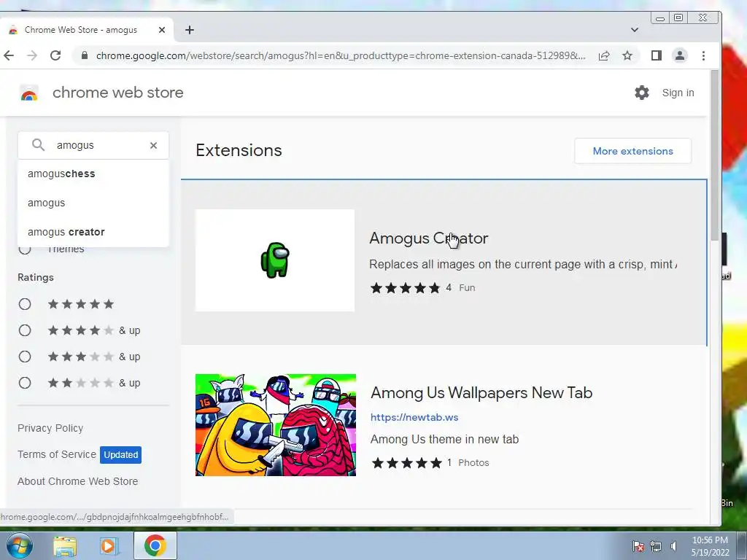747x560 pixels.
Task: Open the Chrome profile avatar menu
Action: (680, 55)
